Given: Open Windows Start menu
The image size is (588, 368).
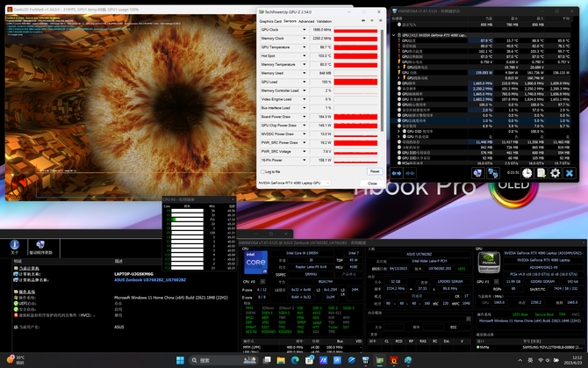Looking at the screenshot, I should [180, 360].
